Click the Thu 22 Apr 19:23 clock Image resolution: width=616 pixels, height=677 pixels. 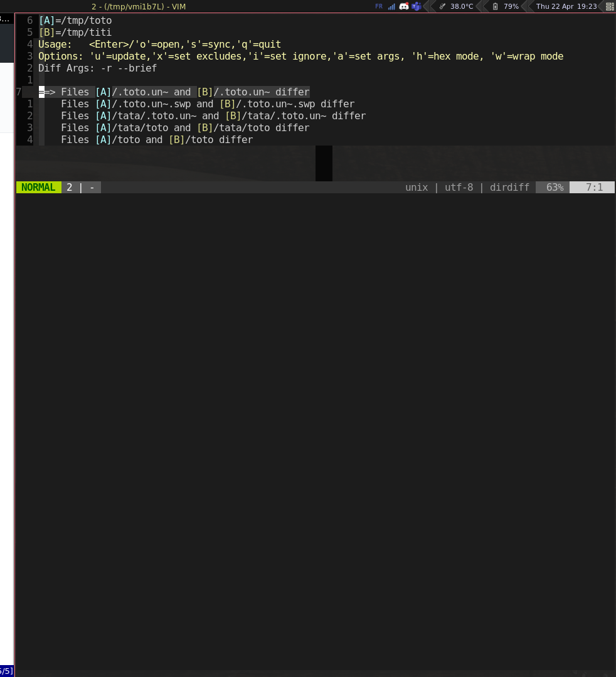point(566,6)
